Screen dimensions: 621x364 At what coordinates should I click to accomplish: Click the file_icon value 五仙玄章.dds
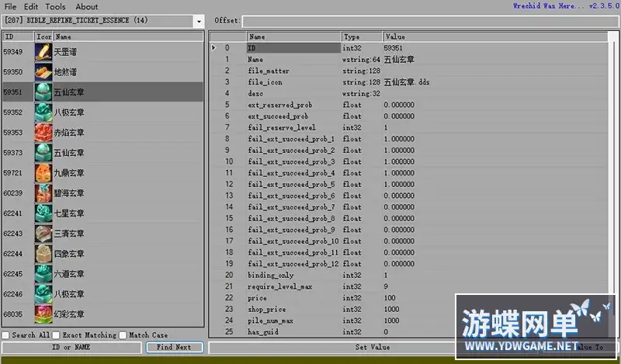tap(407, 82)
